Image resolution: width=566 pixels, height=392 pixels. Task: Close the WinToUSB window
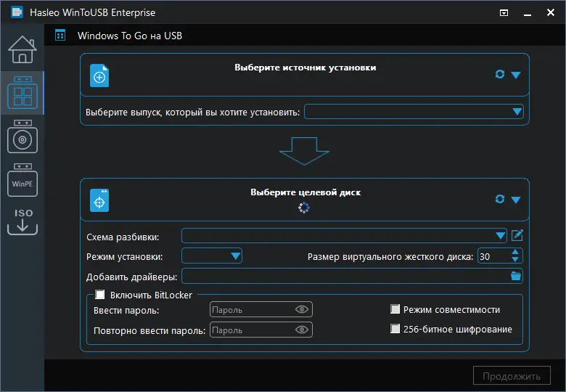[x=551, y=12]
